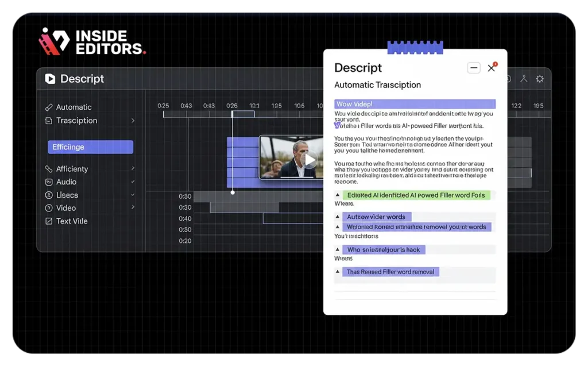The width and height of the screenshot is (588, 366).
Task: Expand the Trasciption submenu chevron
Action: click(x=133, y=121)
